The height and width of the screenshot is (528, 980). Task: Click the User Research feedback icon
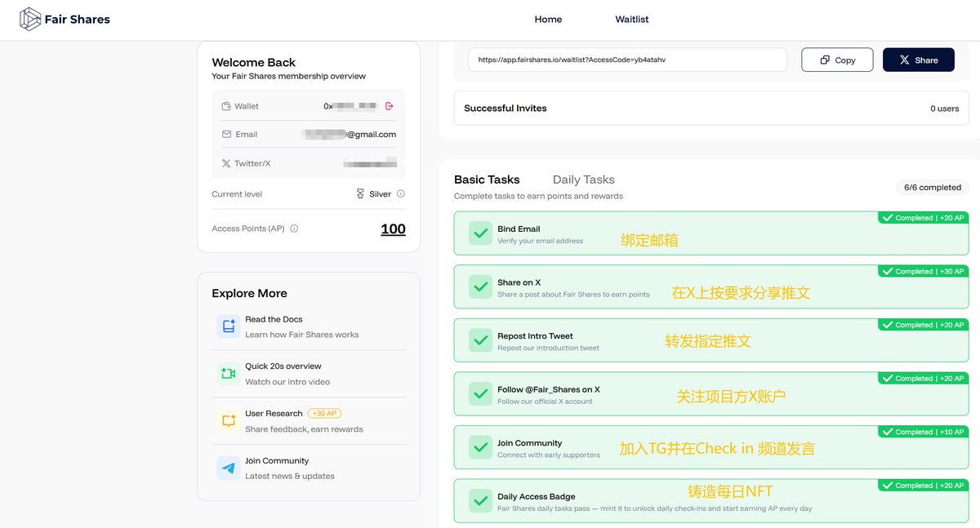coord(228,421)
